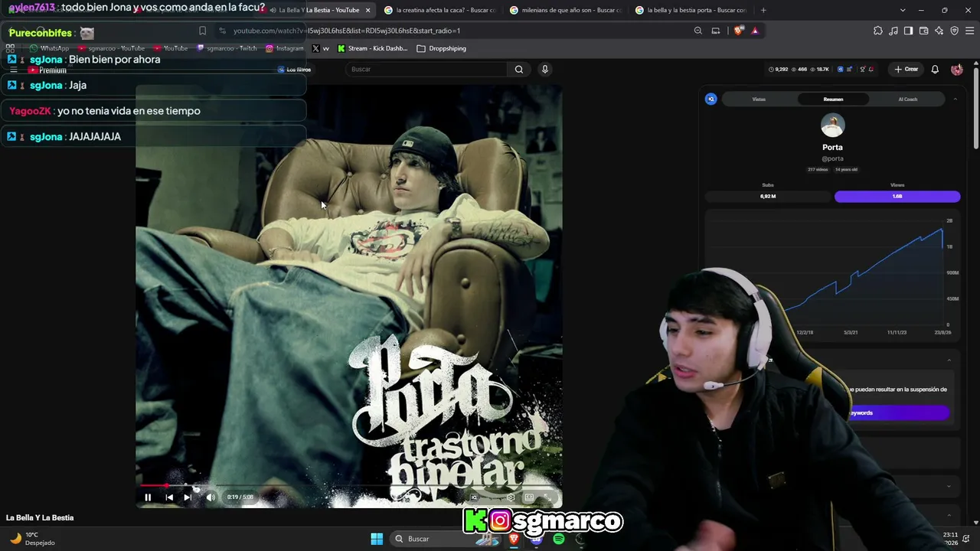Viewport: 980px width, 551px height.
Task: Open the Windows Start menu
Action: [377, 539]
